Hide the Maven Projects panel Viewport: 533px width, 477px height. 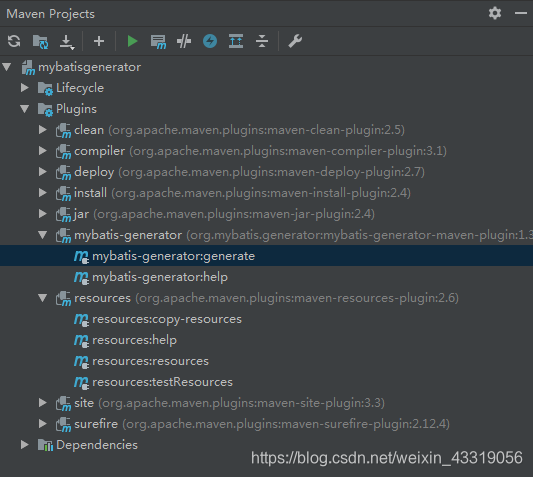[x=521, y=13]
